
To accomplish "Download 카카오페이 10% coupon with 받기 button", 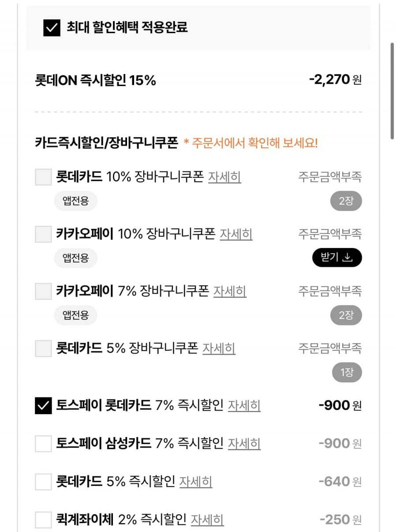I will [x=337, y=258].
